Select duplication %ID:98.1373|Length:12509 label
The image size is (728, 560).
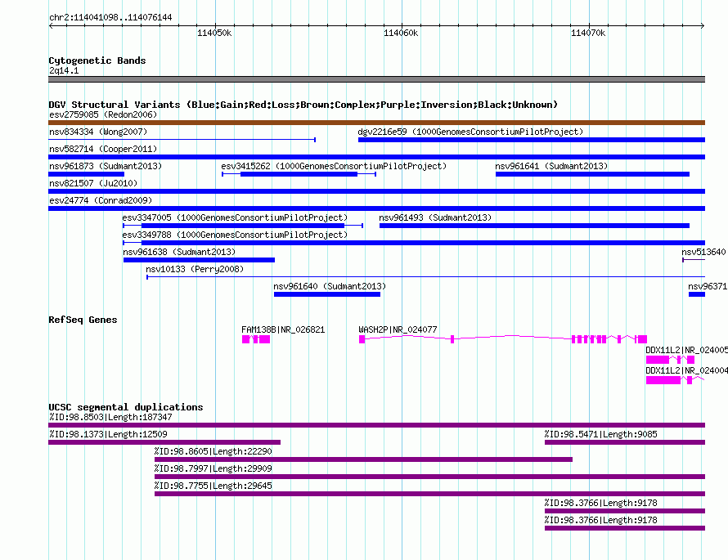pyautogui.click(x=108, y=434)
